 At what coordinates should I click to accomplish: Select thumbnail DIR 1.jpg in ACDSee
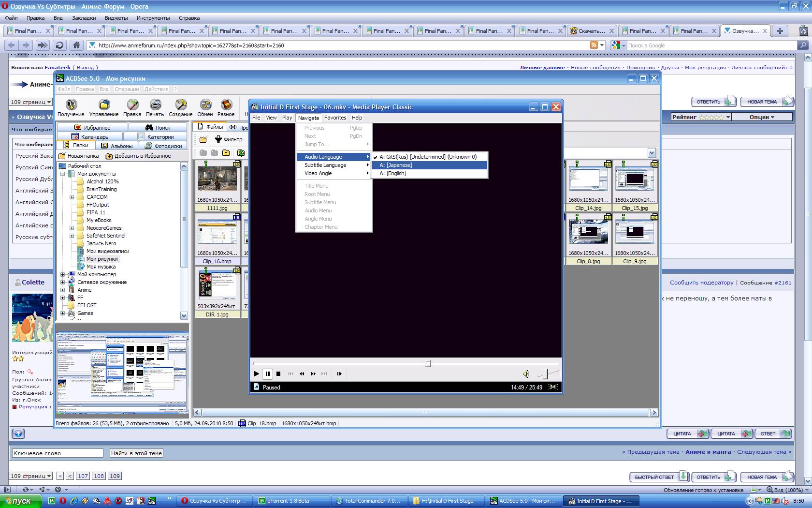coord(217,293)
